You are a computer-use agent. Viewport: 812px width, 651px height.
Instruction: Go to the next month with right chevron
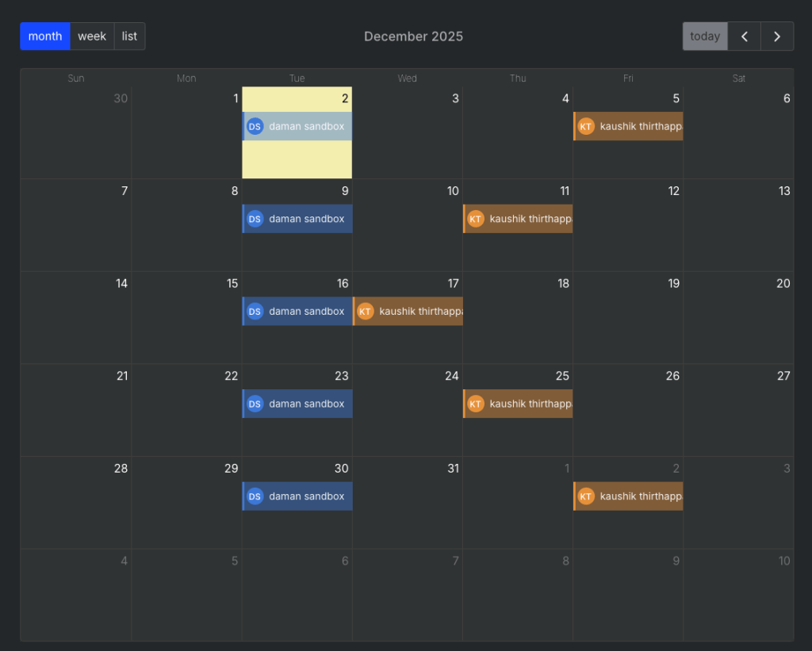[x=777, y=36]
